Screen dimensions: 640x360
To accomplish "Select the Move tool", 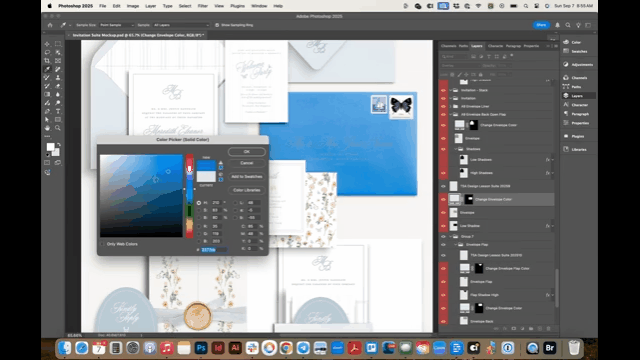I will tap(47, 44).
